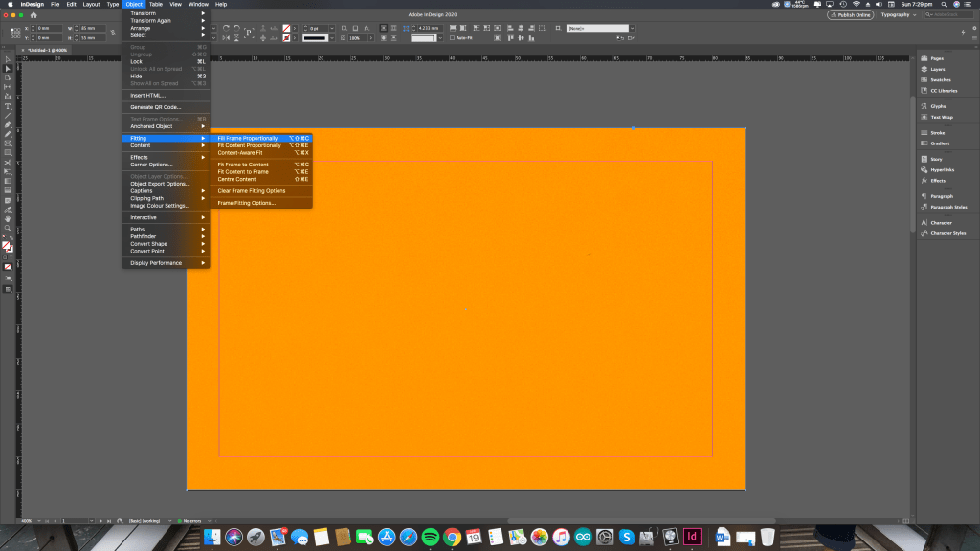Click the Publish Online button

[x=850, y=15]
